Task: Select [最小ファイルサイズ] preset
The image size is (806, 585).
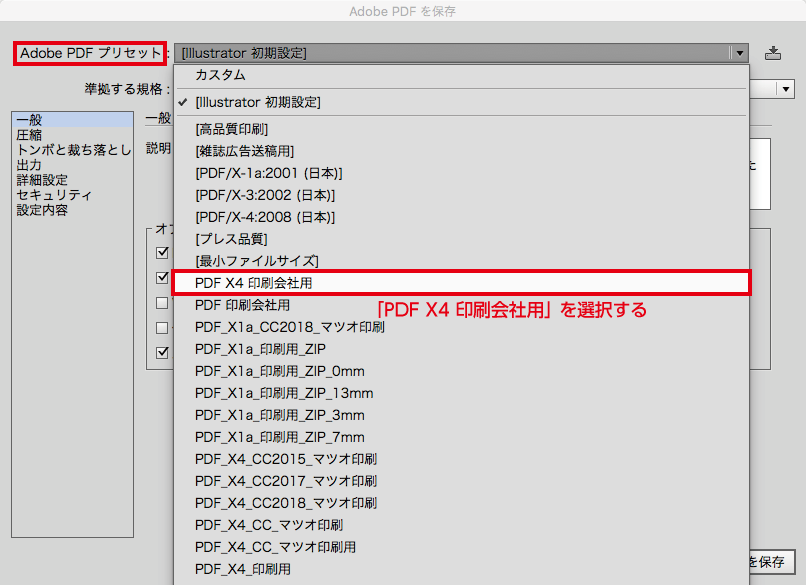Action: pyautogui.click(x=461, y=261)
